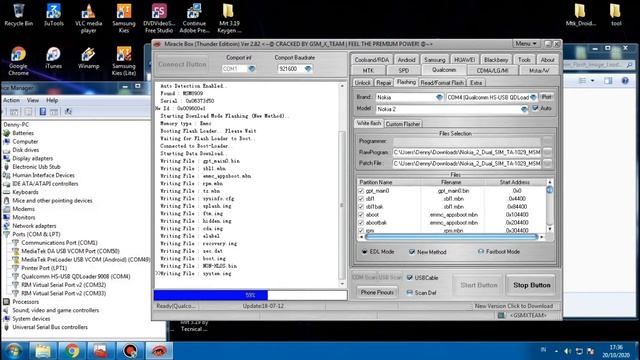The image size is (640, 360).
Task: Switch to the Qualcomm tab
Action: pos(444,70)
